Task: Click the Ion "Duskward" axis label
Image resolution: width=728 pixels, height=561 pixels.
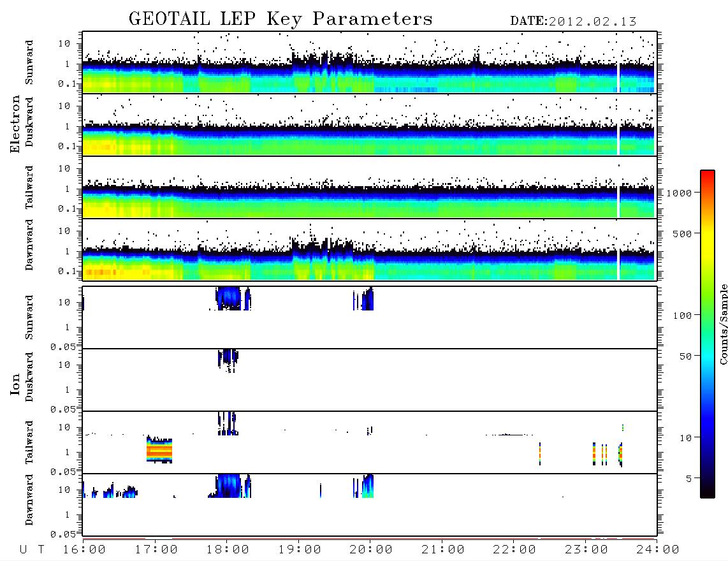Action: [29, 377]
